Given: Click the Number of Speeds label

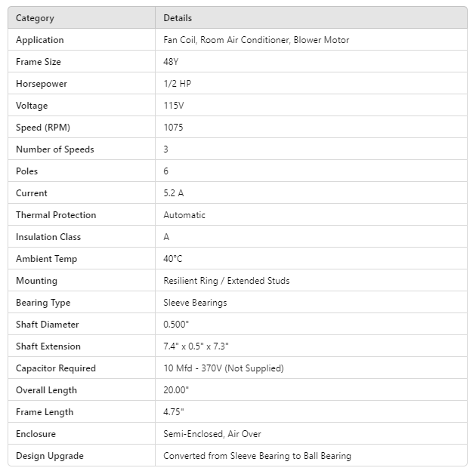Looking at the screenshot, I should tap(55, 149).
